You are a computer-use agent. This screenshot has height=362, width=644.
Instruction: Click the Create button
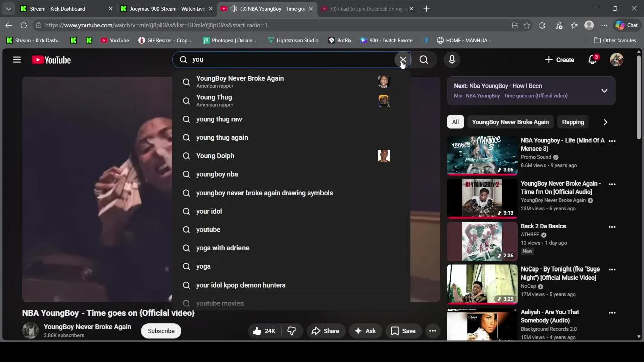(x=559, y=60)
